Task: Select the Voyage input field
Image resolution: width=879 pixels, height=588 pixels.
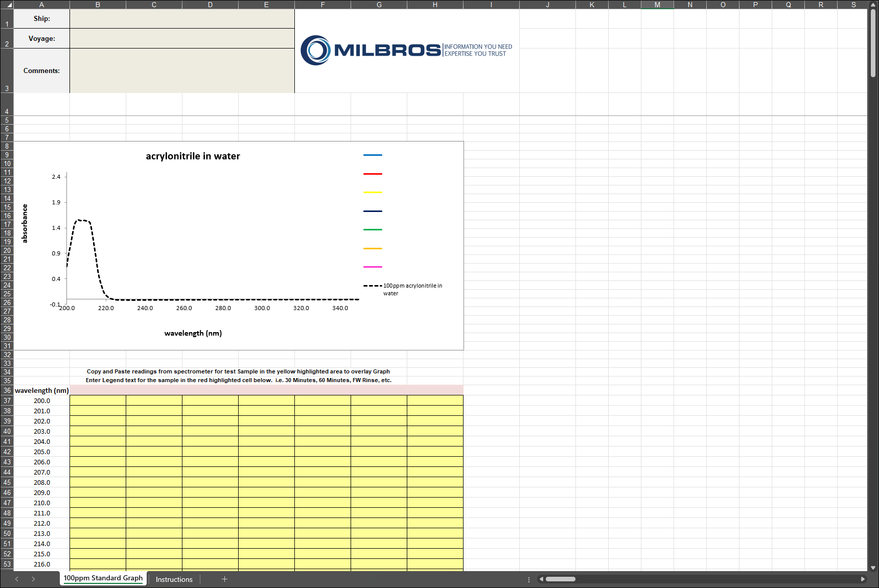Action: (x=182, y=38)
